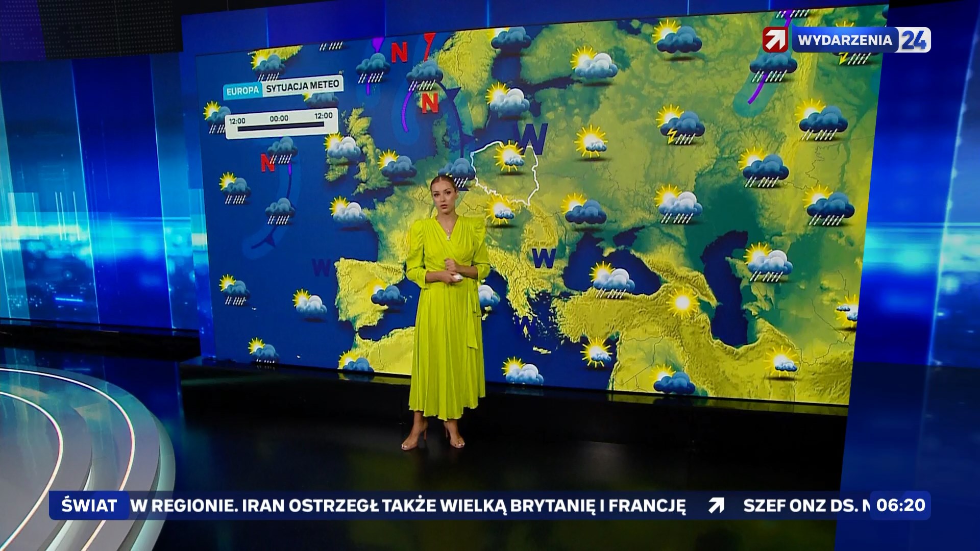Click the weather presenter in the yellow dress
The width and height of the screenshot is (980, 551).
[x=448, y=312]
